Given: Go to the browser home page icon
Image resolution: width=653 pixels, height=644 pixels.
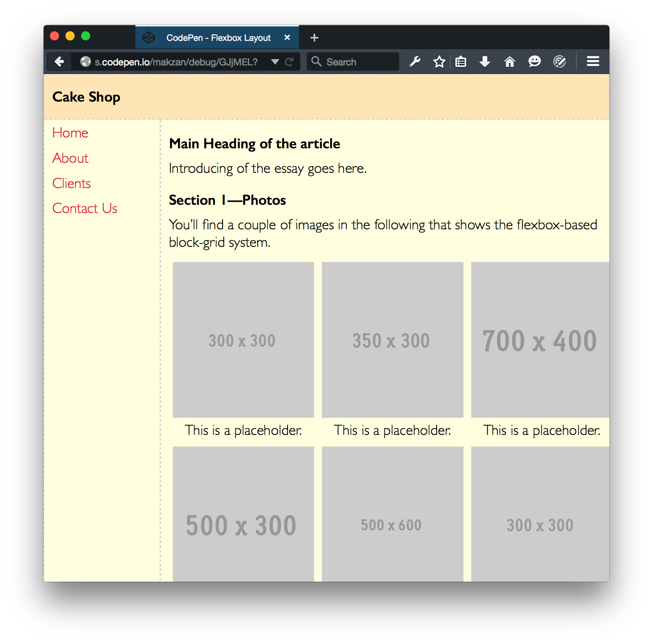Looking at the screenshot, I should (509, 62).
